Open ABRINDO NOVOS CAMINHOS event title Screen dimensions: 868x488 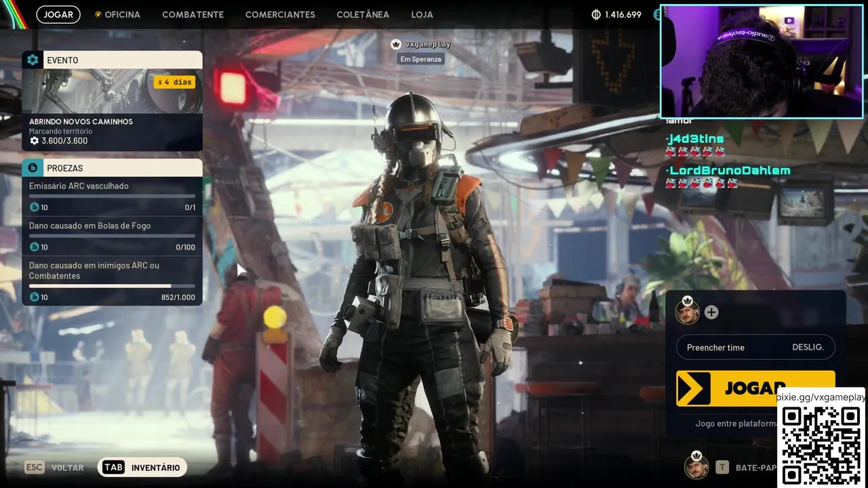click(x=81, y=122)
